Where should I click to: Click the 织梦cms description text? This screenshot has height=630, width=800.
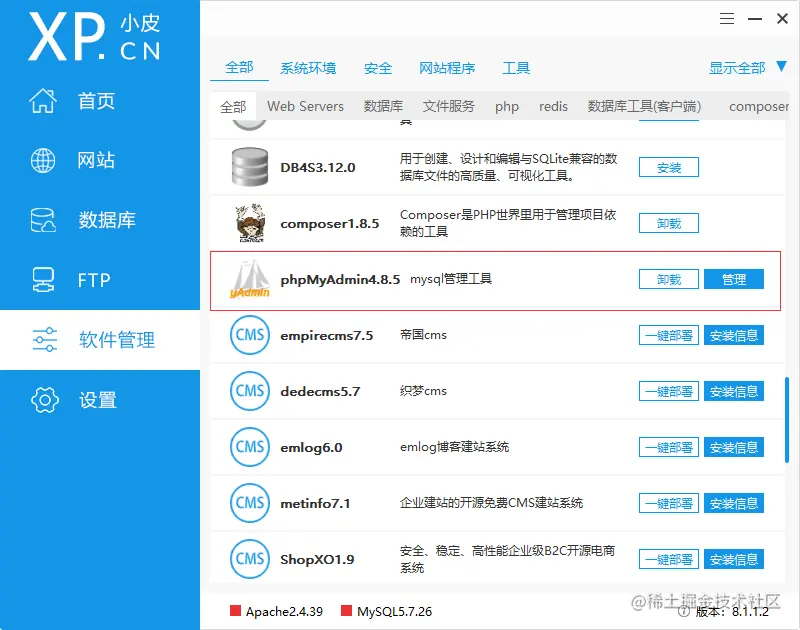click(423, 391)
